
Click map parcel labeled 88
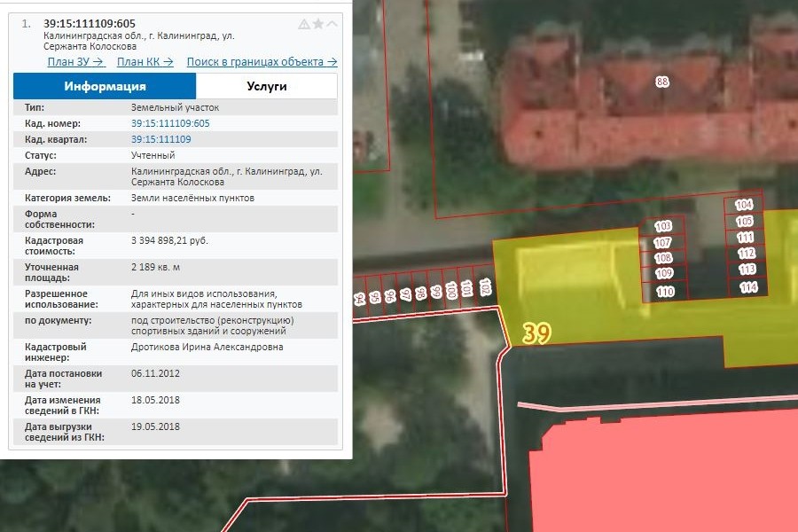click(661, 82)
